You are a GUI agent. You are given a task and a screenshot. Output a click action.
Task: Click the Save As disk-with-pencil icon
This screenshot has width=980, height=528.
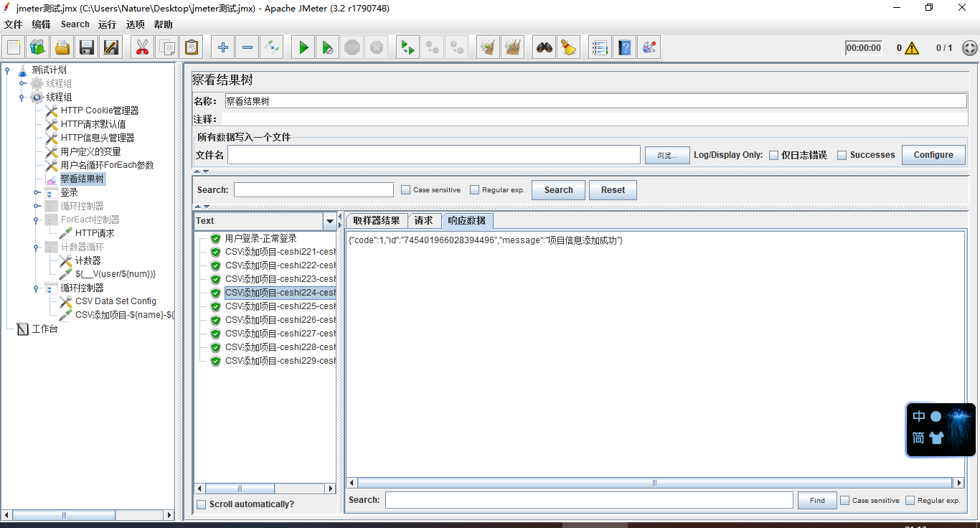(111, 48)
